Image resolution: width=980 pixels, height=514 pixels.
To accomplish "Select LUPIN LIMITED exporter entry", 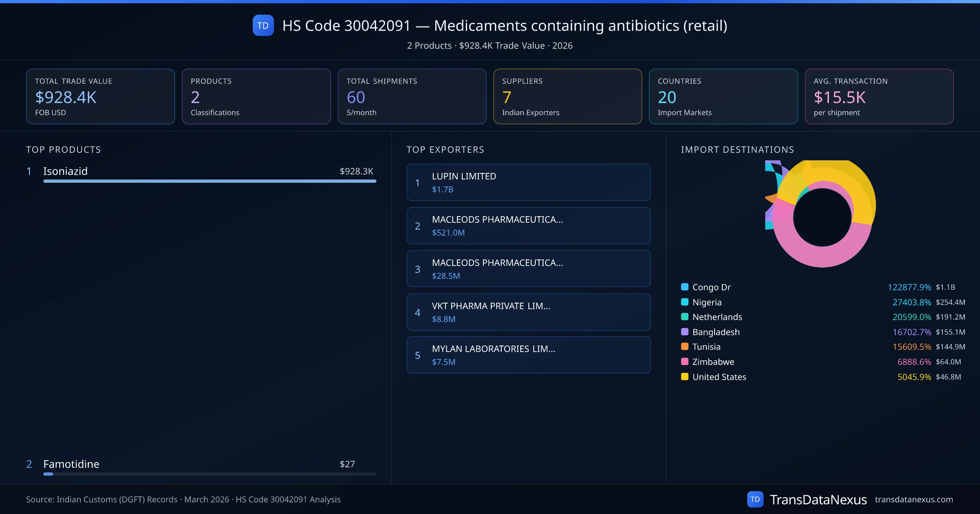I will click(x=528, y=182).
